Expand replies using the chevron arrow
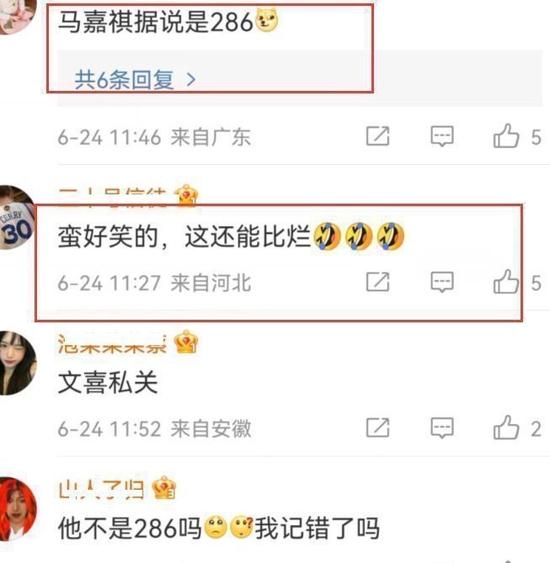 click(x=191, y=80)
